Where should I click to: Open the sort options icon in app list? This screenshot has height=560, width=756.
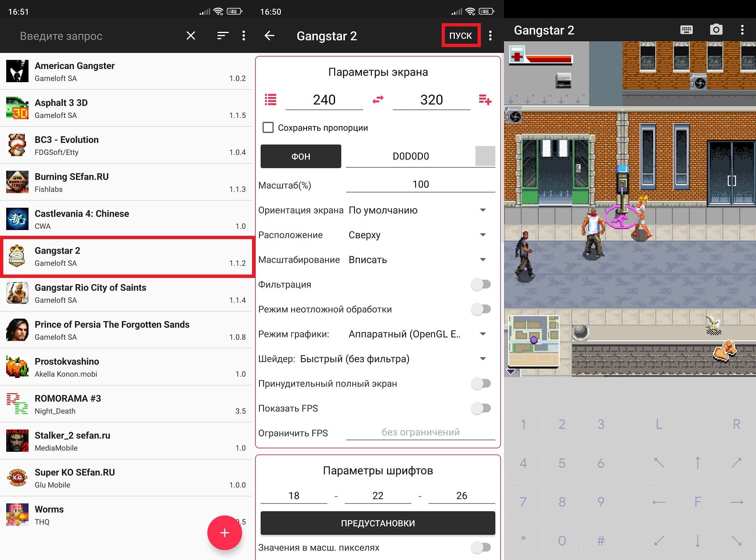coord(223,36)
